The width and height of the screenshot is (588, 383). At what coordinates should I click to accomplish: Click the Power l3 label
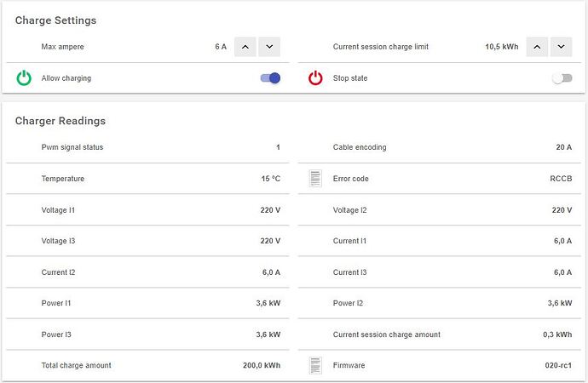[56, 334]
